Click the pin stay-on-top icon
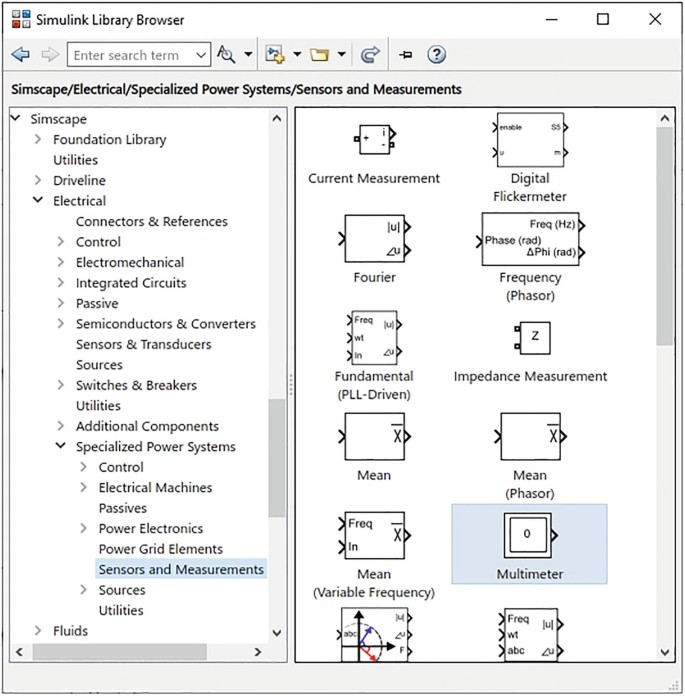Screen dimensions: 685x696 click(405, 55)
